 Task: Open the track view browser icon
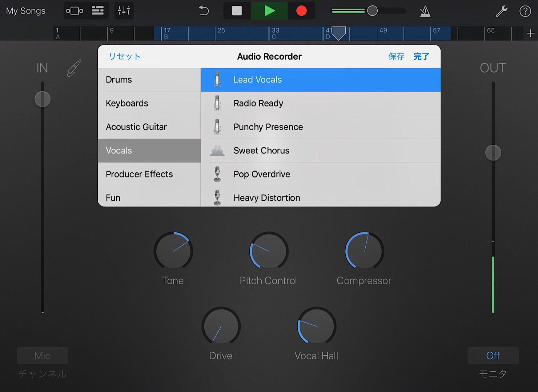pos(75,11)
